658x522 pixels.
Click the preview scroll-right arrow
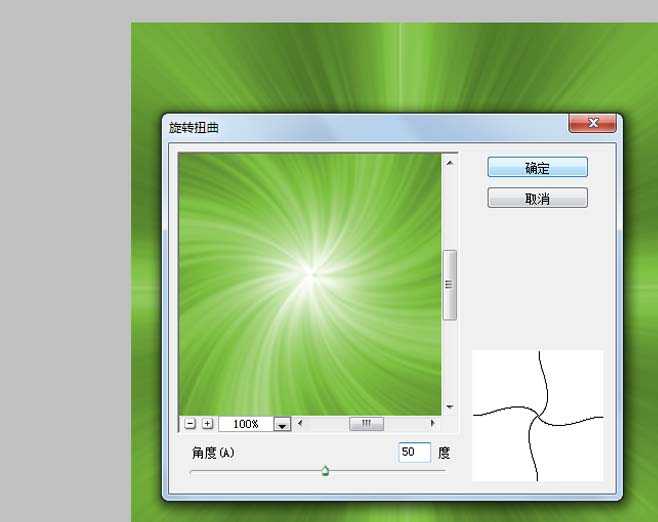432,423
